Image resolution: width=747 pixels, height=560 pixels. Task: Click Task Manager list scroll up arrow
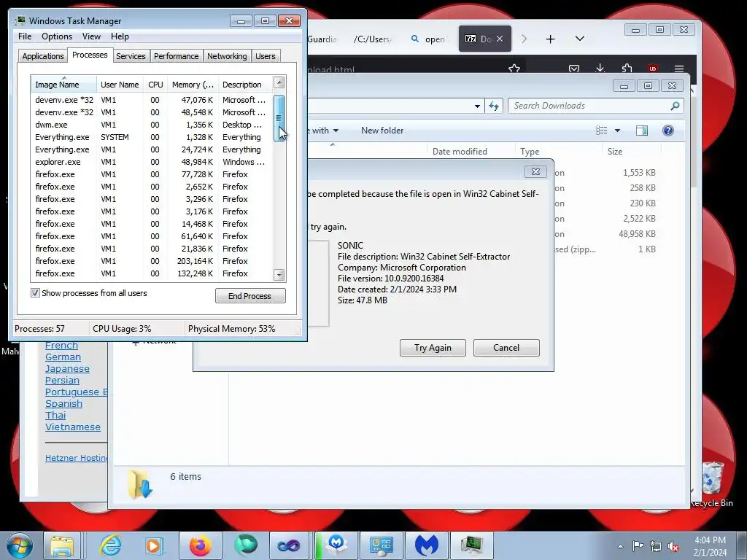pos(279,83)
